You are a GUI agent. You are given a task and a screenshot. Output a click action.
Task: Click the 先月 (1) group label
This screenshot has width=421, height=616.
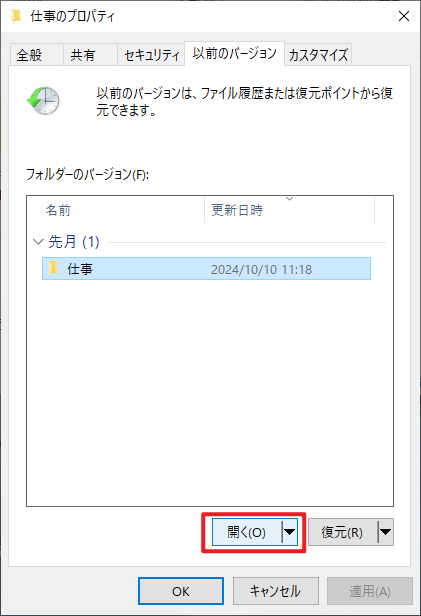coord(74,242)
